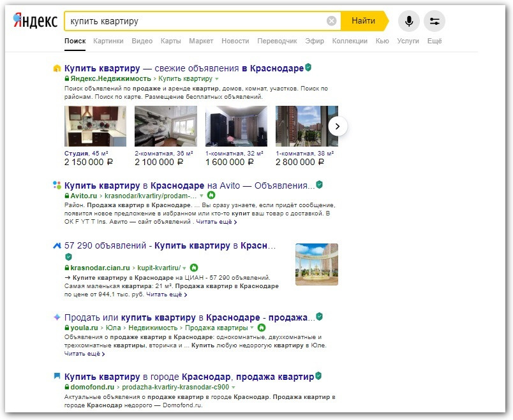This screenshot has width=513, height=420.
Task: Open the studio 45 m² apartment photo
Action: point(95,126)
